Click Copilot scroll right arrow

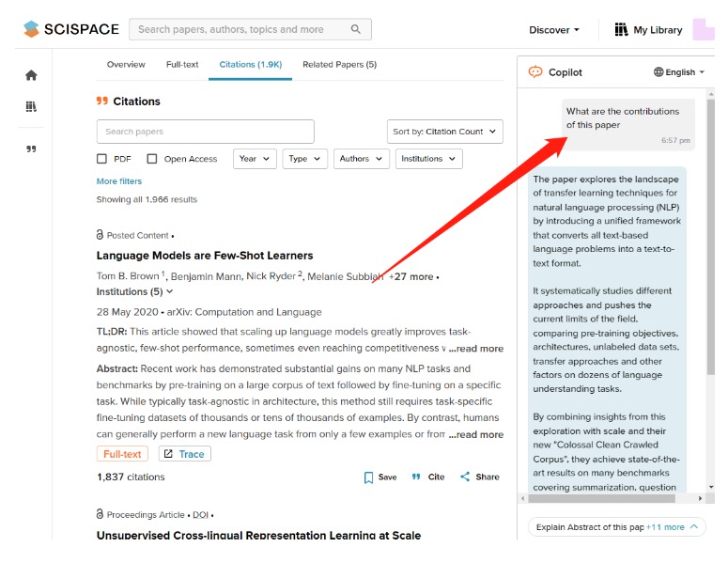pos(700,498)
